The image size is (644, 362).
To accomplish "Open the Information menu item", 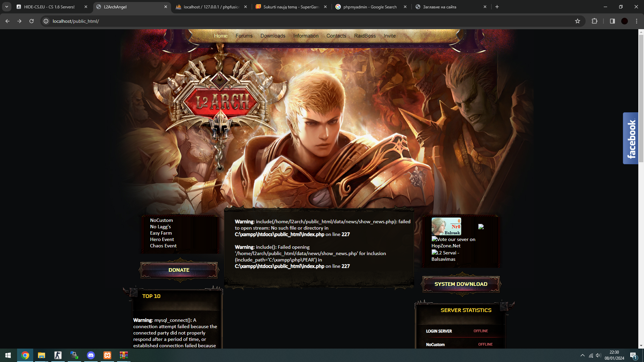I will point(306,36).
